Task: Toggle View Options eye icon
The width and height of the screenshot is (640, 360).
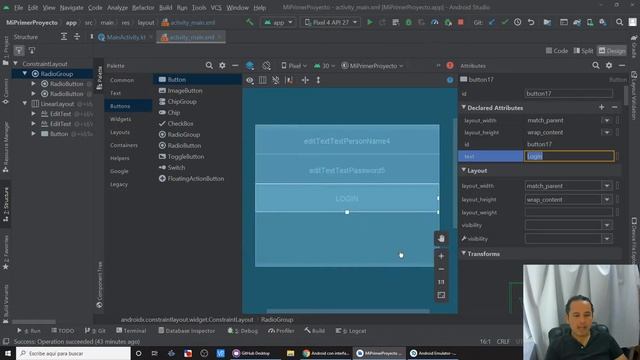Action: click(249, 80)
